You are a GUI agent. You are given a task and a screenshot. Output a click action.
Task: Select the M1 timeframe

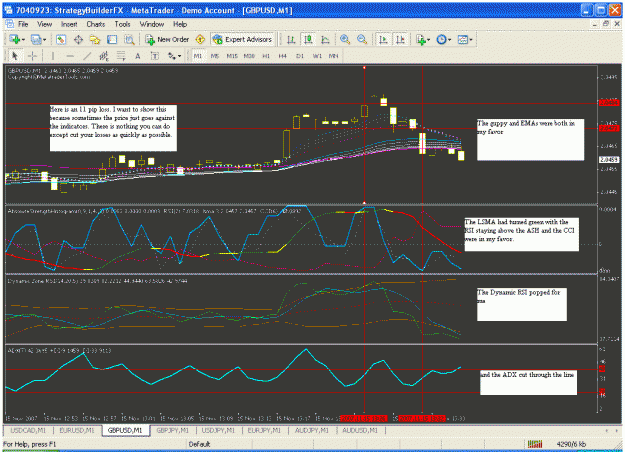[x=198, y=56]
